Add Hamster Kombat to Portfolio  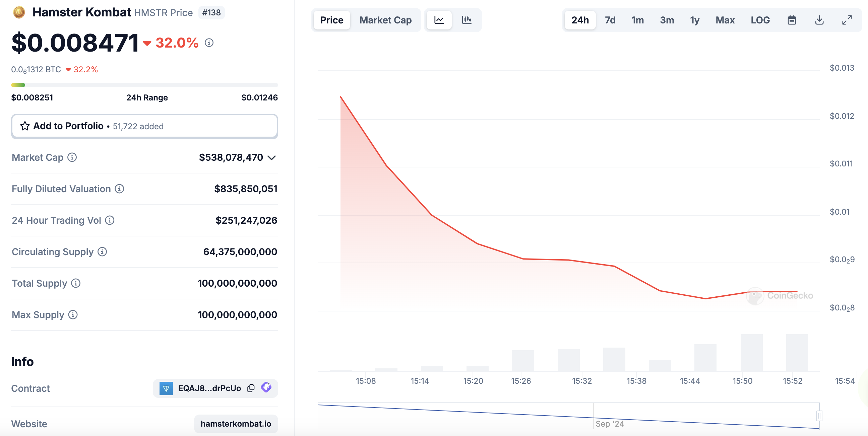coord(144,126)
